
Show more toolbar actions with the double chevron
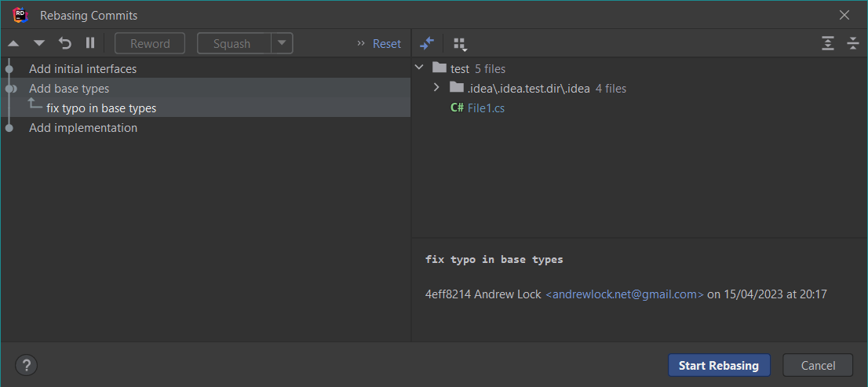[361, 43]
